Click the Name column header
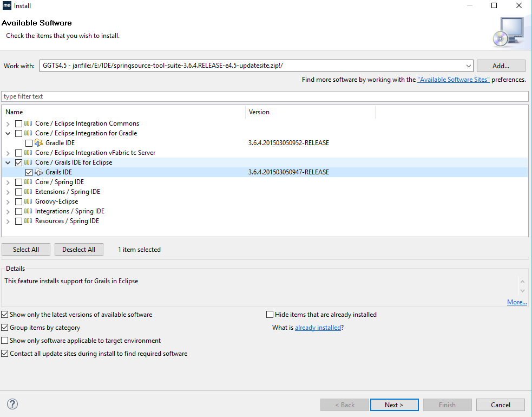 click(123, 112)
